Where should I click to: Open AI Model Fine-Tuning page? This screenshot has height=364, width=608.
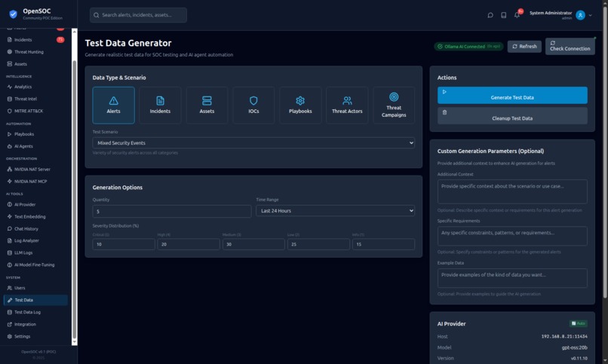pos(34,265)
